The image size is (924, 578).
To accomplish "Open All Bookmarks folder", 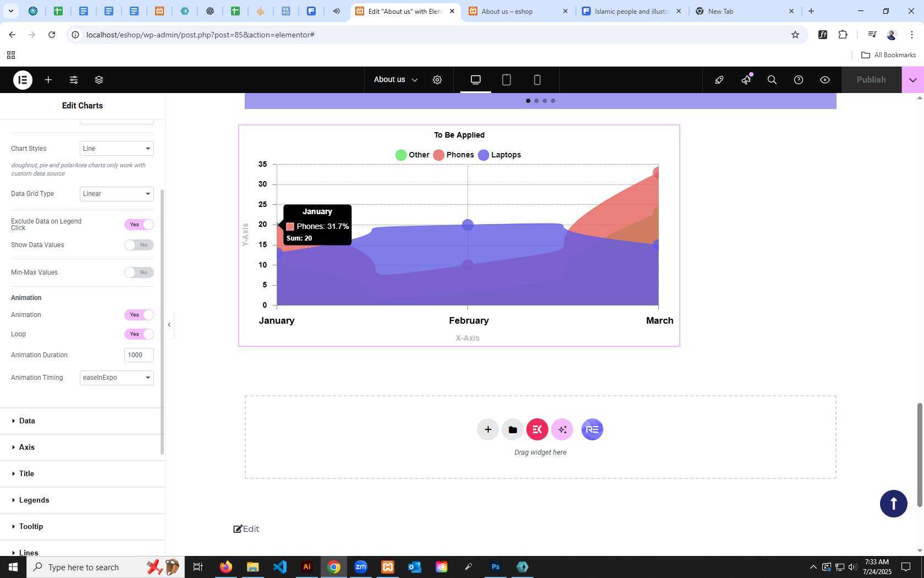I will (888, 55).
